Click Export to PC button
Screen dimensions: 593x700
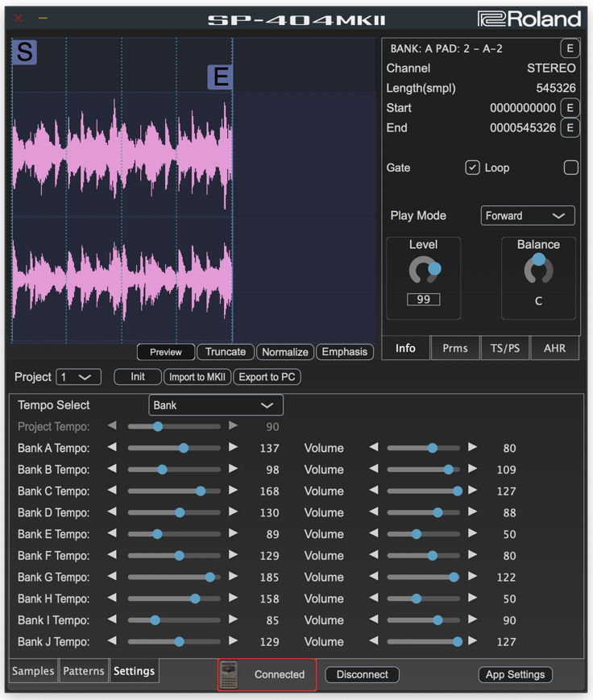coord(267,377)
